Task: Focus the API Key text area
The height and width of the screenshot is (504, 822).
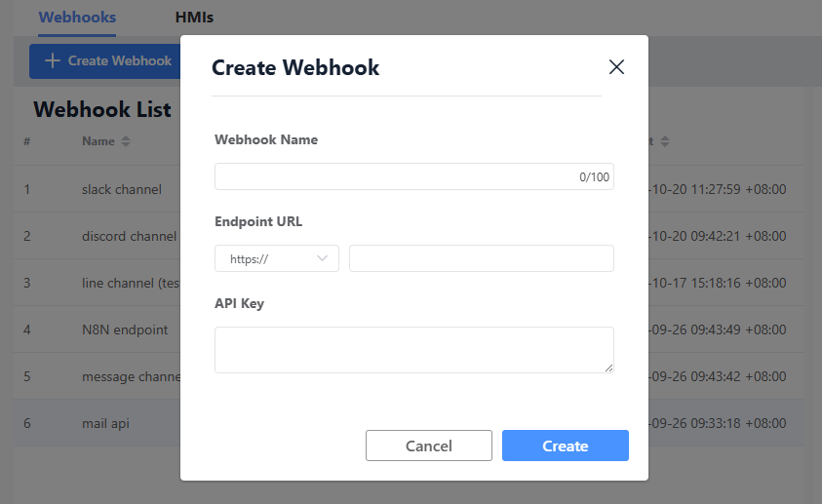Action: click(x=413, y=349)
